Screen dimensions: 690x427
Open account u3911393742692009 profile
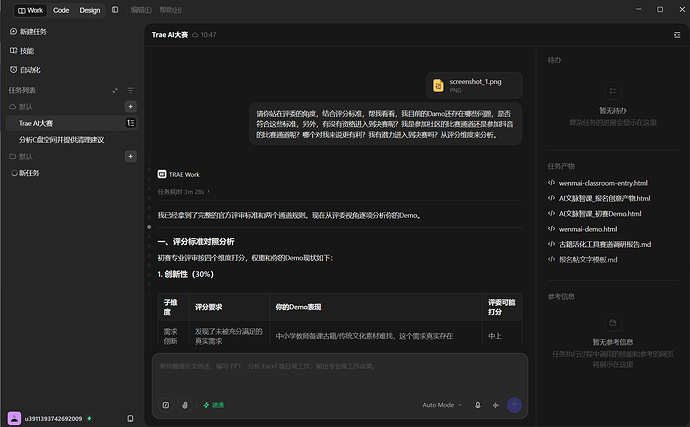(53, 419)
